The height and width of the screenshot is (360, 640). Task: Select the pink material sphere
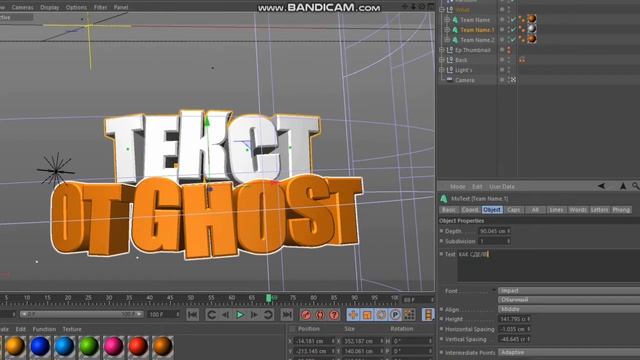[x=113, y=346]
